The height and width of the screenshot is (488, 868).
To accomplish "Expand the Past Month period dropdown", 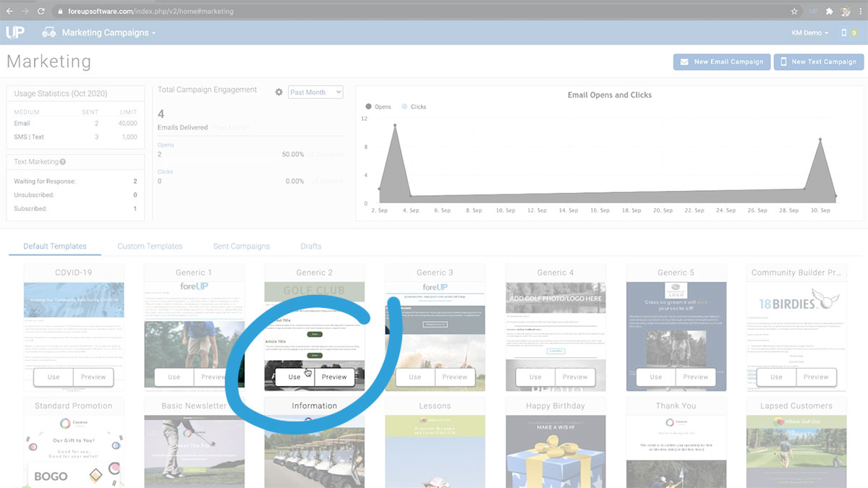I will [315, 93].
